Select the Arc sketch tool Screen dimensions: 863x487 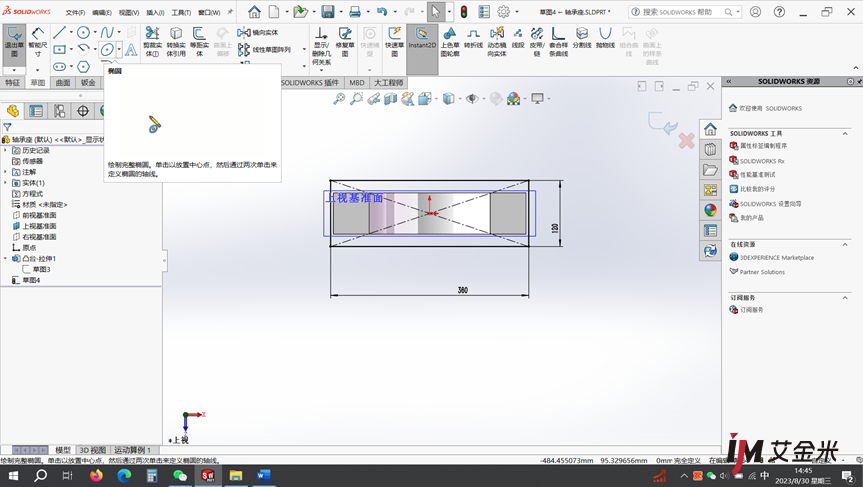[83, 50]
